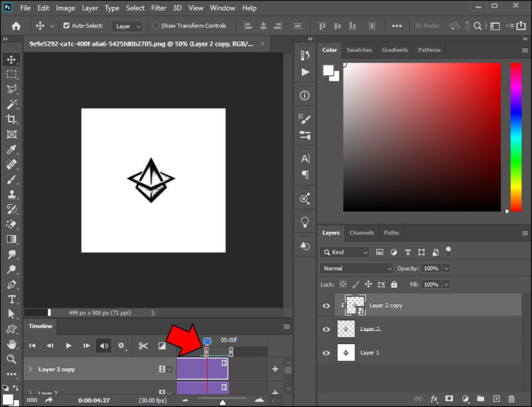Image resolution: width=532 pixels, height=407 pixels.
Task: Click the Layer 1 thumbnail
Action: coord(345,352)
